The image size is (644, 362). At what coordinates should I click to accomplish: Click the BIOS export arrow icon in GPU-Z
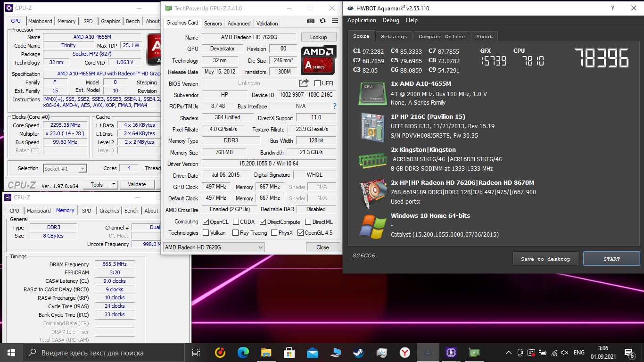pyautogui.click(x=304, y=83)
